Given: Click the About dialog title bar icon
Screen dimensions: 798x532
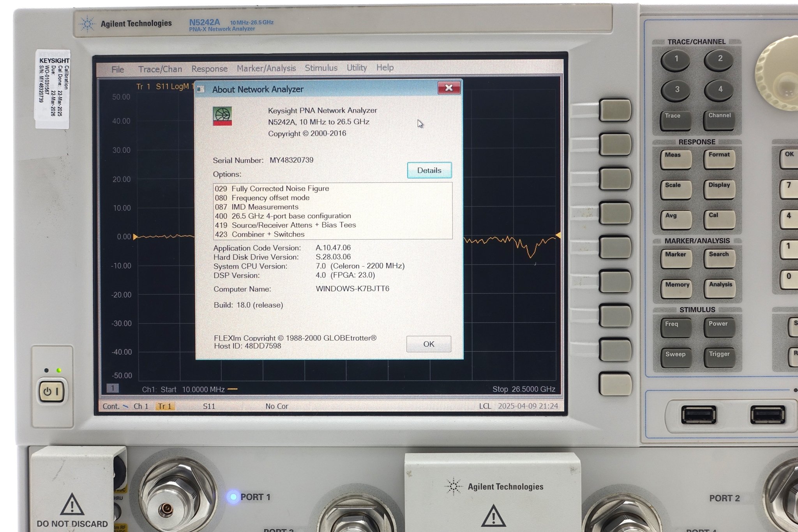Looking at the screenshot, I should [x=201, y=90].
